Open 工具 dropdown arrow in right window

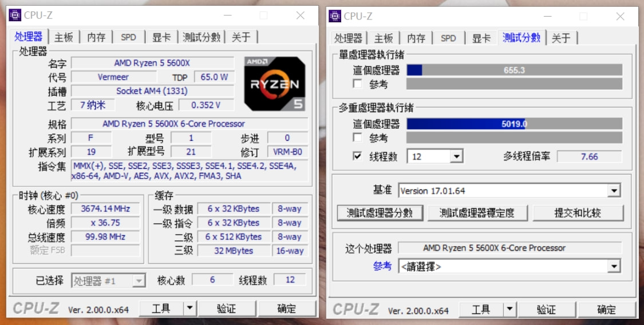(509, 310)
